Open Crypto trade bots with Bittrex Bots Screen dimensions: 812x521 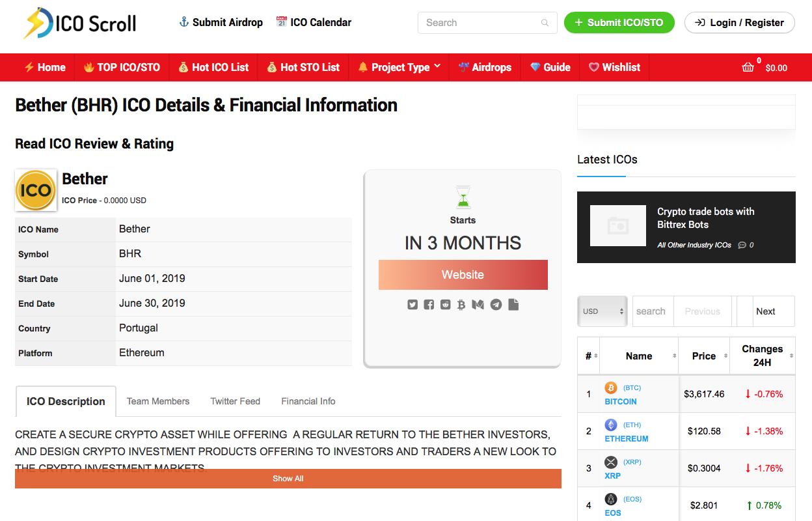point(706,218)
